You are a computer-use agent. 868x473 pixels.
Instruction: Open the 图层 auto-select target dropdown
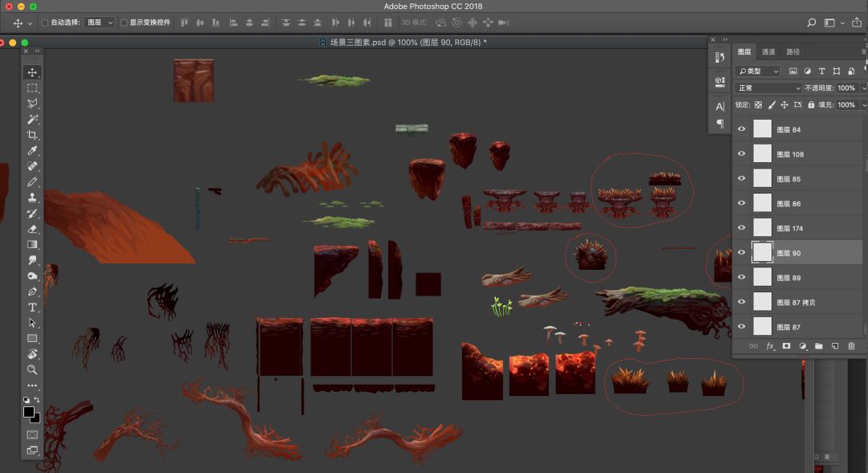[x=100, y=22]
